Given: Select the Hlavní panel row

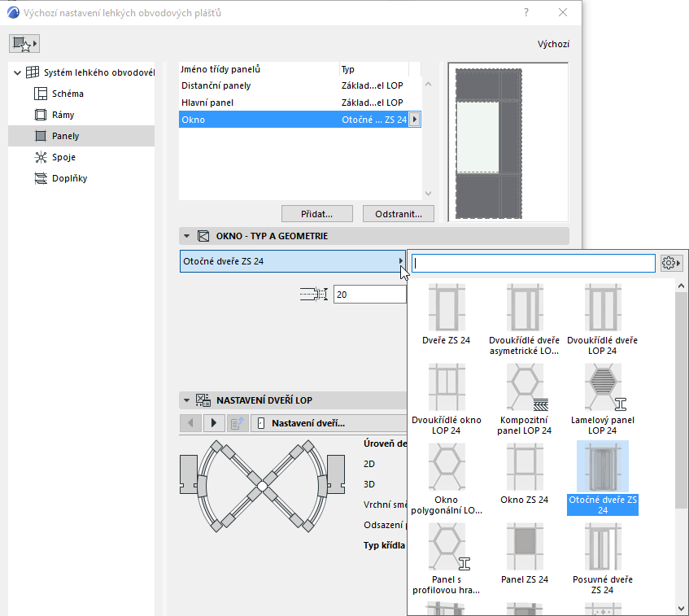Looking at the screenshot, I should pyautogui.click(x=300, y=103).
